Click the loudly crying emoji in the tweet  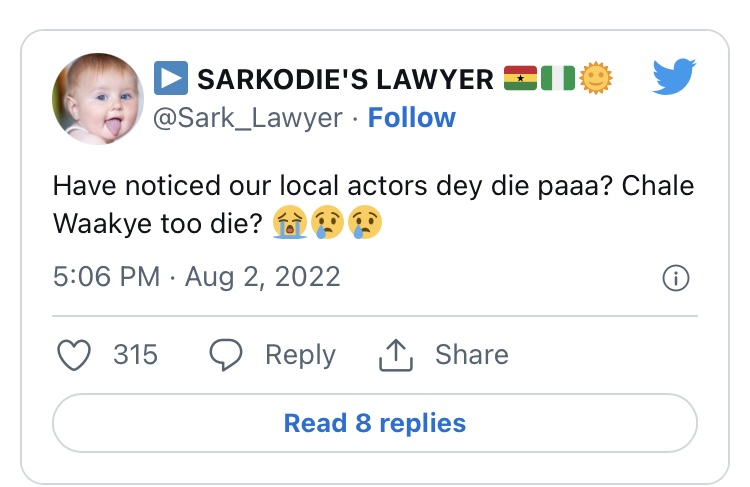coord(290,224)
